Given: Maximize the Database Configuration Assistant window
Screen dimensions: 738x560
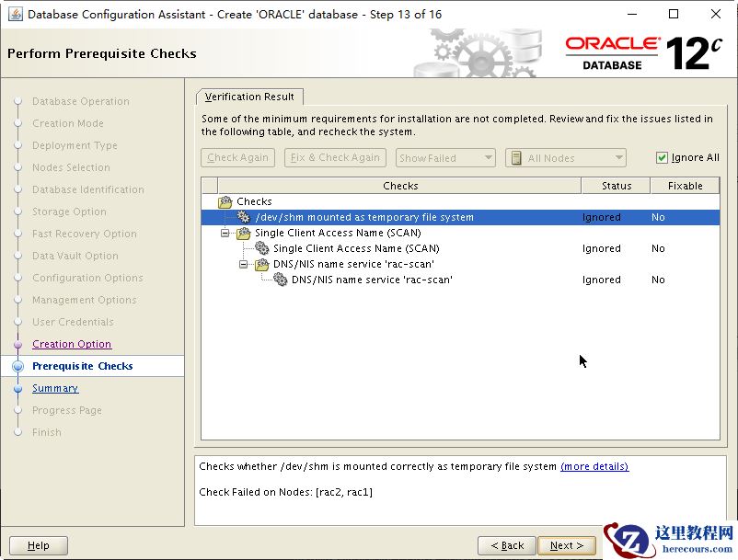Looking at the screenshot, I should pyautogui.click(x=674, y=14).
